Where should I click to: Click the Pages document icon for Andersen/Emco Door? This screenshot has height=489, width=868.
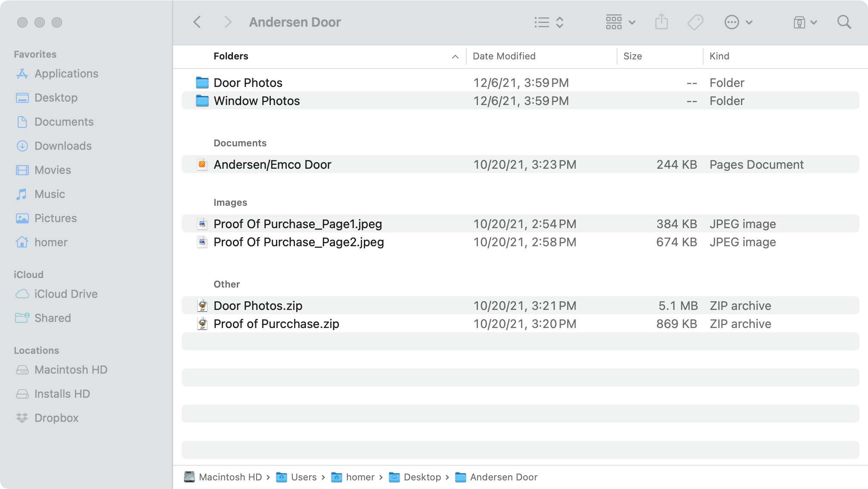(x=202, y=164)
